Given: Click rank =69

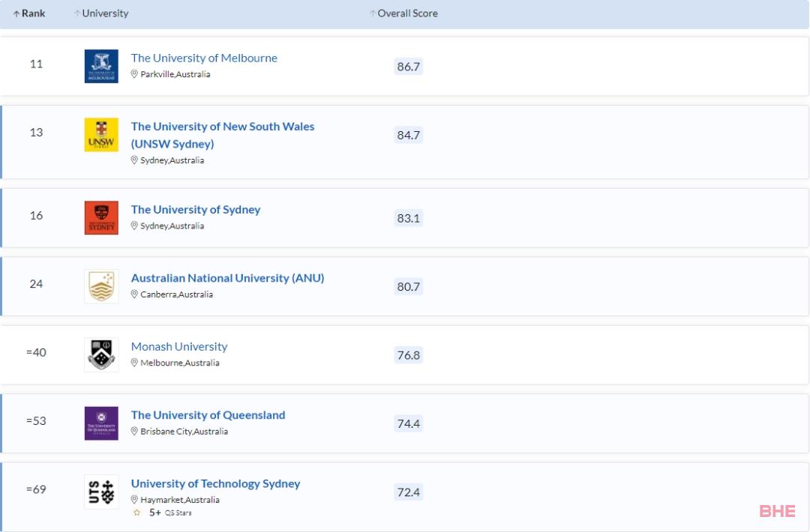Looking at the screenshot, I should 36,489.
